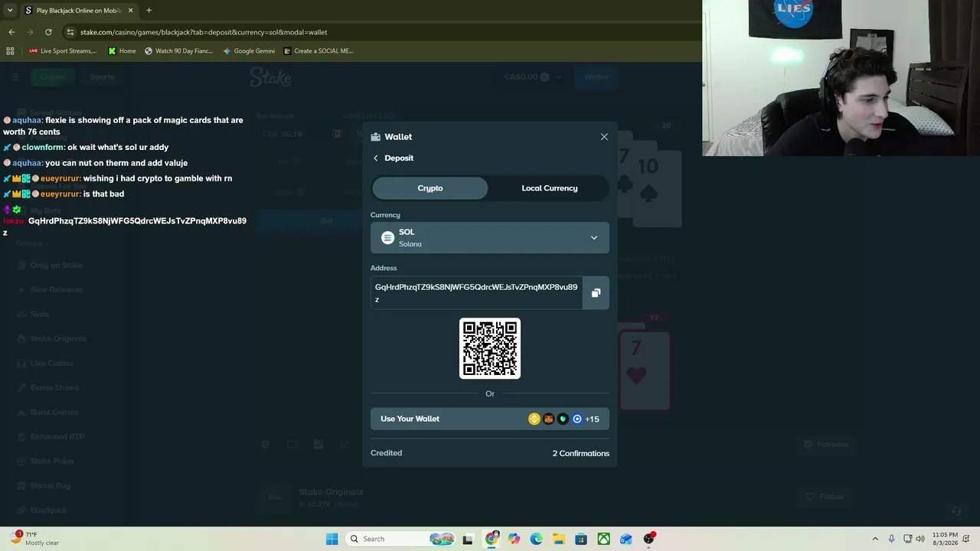Open Stake Originals in the sidebar

tap(58, 339)
